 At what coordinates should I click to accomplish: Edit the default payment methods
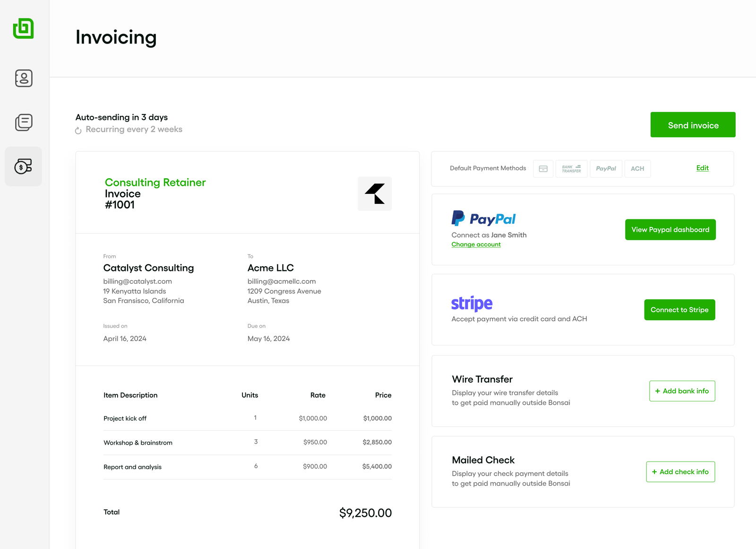pos(702,168)
